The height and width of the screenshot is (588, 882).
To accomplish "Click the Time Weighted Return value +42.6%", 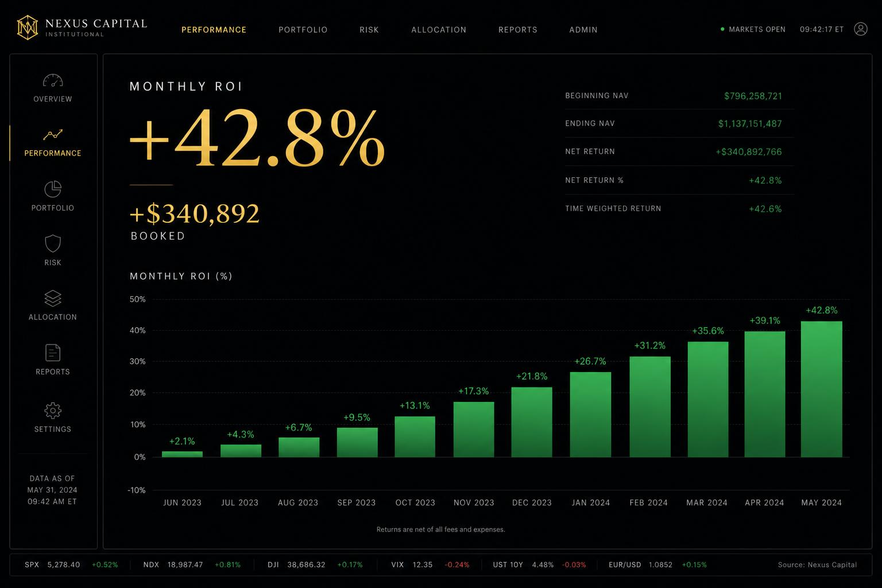I will tap(765, 208).
